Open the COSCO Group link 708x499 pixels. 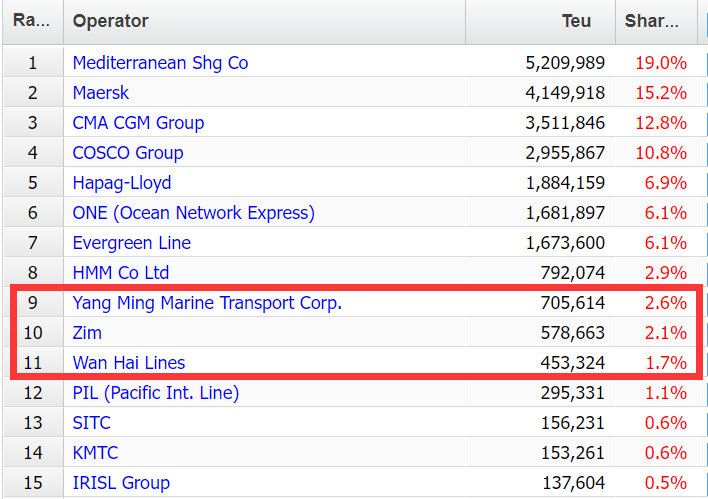(x=128, y=153)
